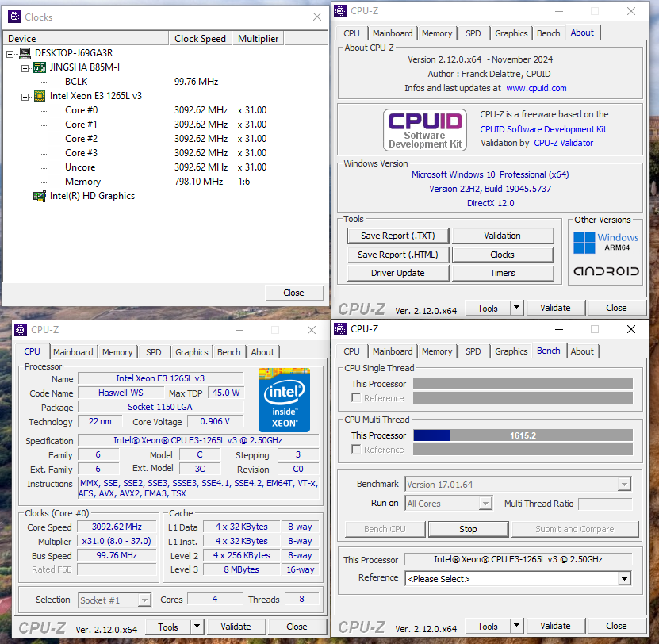
Task: Open the Selection Socket #1 dropdown
Action: 144,600
